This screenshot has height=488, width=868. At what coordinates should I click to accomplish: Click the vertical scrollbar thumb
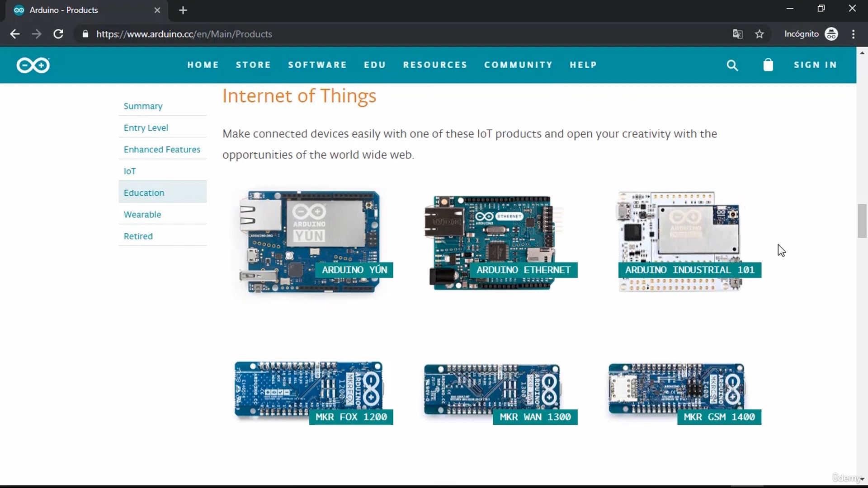click(x=862, y=221)
